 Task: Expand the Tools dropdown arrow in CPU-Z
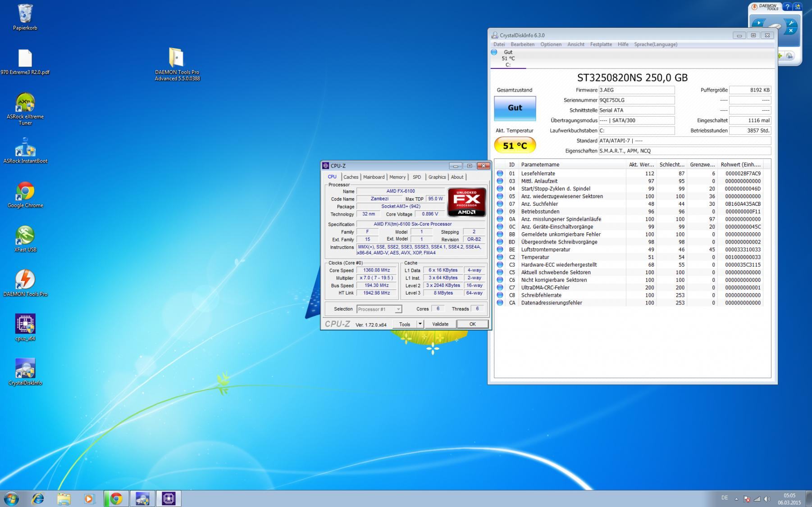(420, 324)
